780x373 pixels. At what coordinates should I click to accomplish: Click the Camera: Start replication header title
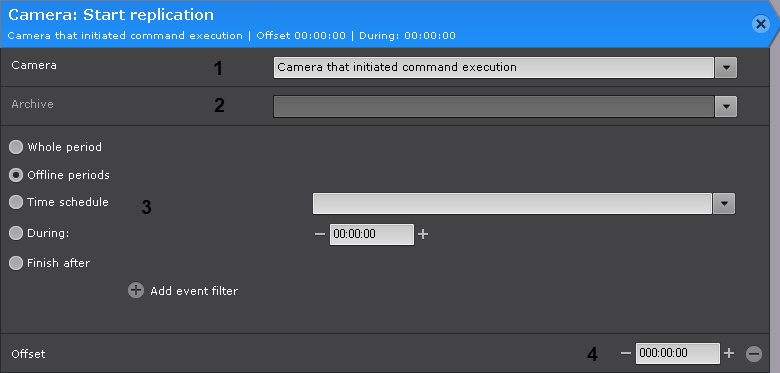click(x=111, y=15)
